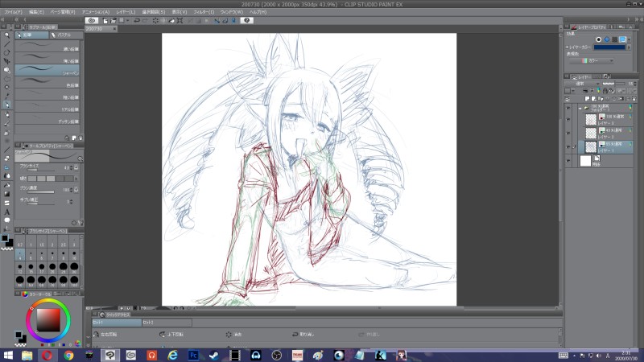Click the Open file icon in command bar
This screenshot has height=362, width=644.
point(113,21)
